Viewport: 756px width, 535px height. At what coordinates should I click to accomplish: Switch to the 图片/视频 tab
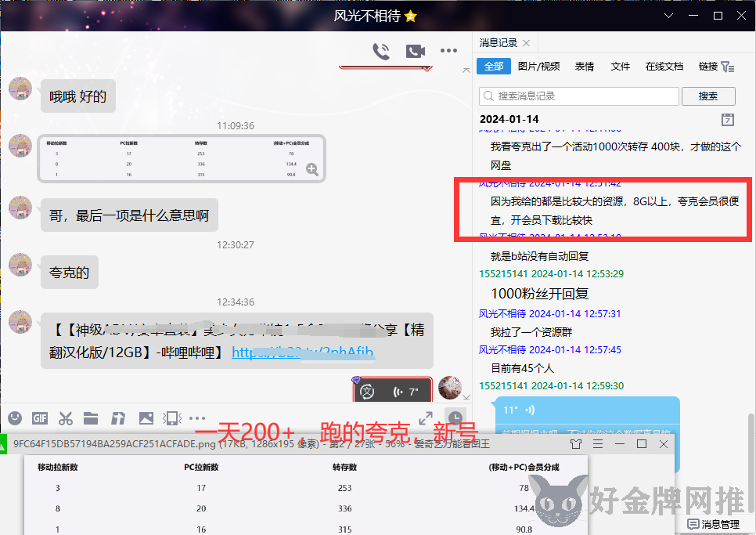[x=539, y=67]
